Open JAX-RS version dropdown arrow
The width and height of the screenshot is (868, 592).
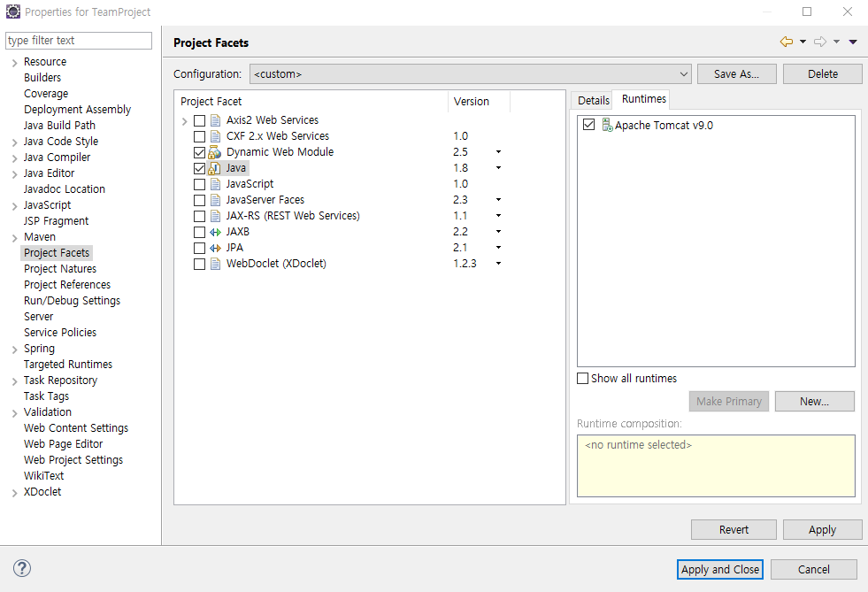click(498, 215)
